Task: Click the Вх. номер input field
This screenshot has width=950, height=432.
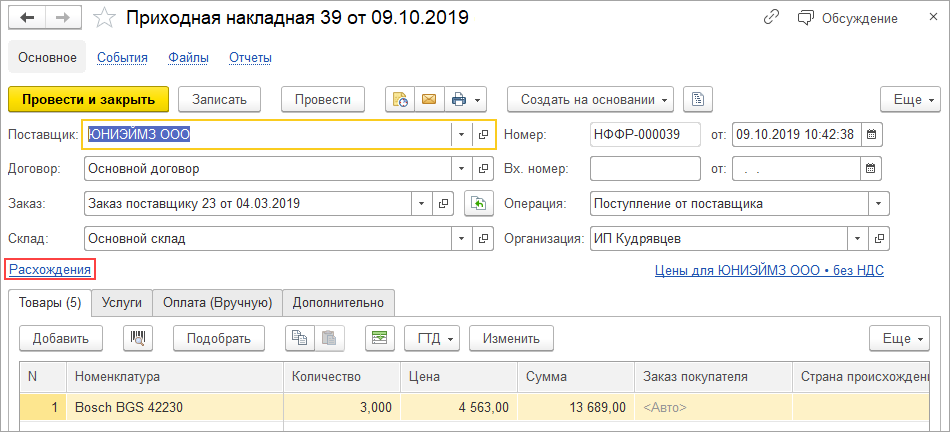Action: point(645,169)
